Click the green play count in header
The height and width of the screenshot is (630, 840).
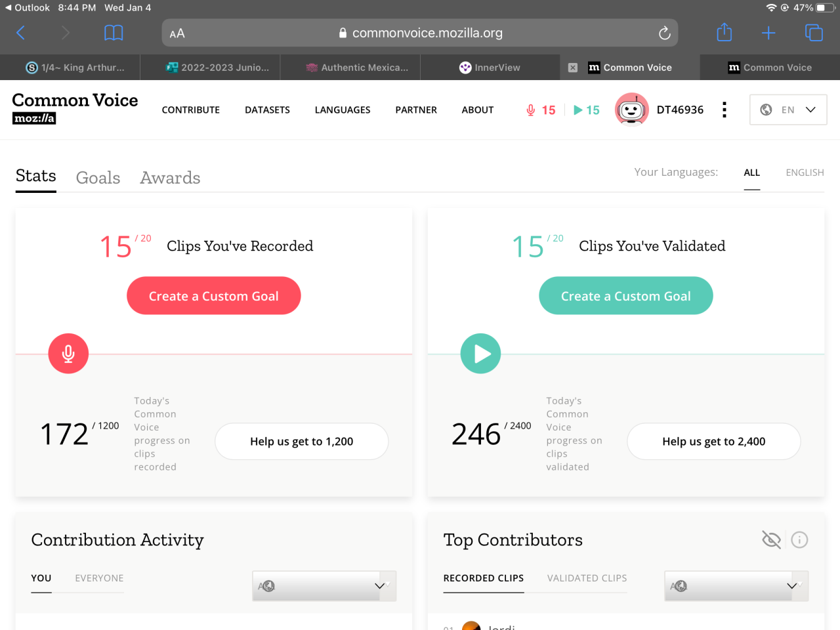587,110
